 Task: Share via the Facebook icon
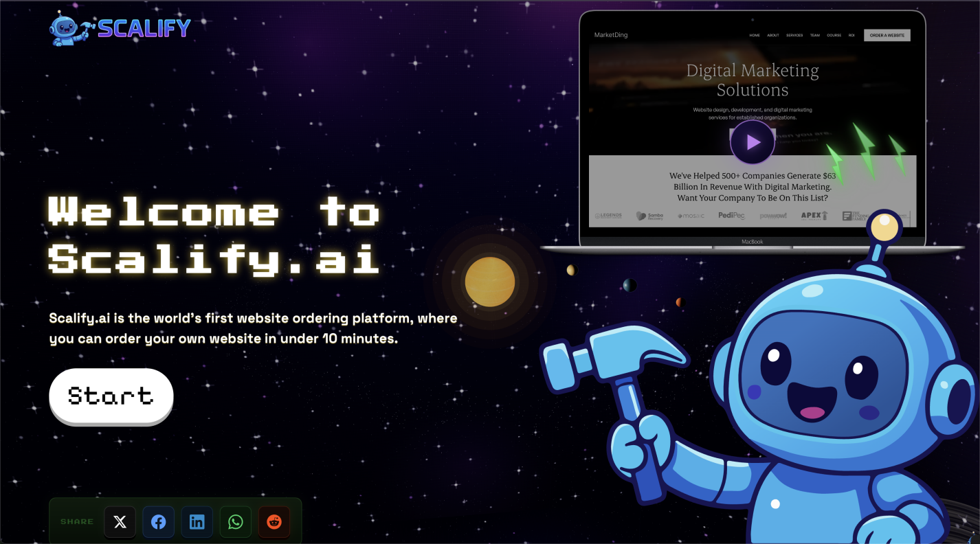coord(158,522)
